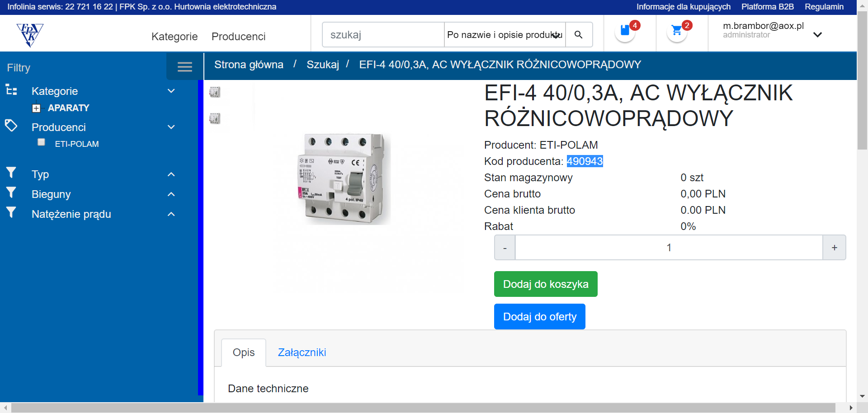Tick the ETI-POLAM checkbox
This screenshot has width=868, height=413.
[x=41, y=142]
